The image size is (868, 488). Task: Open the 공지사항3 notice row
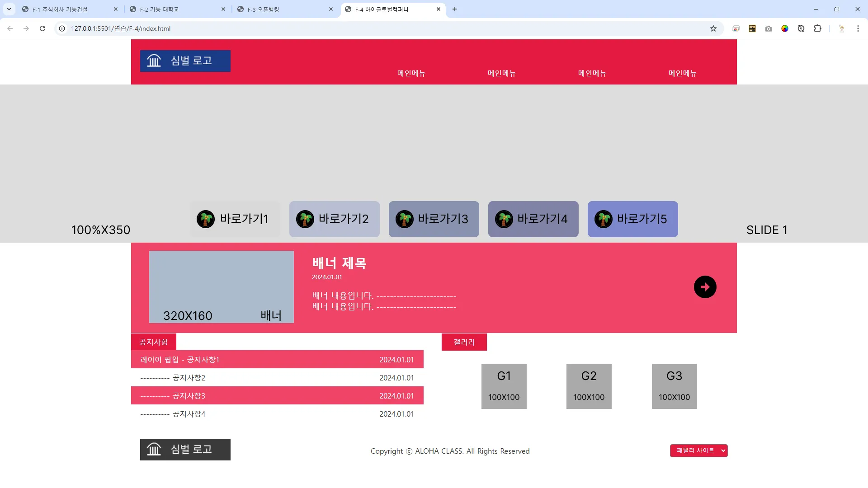click(189, 396)
